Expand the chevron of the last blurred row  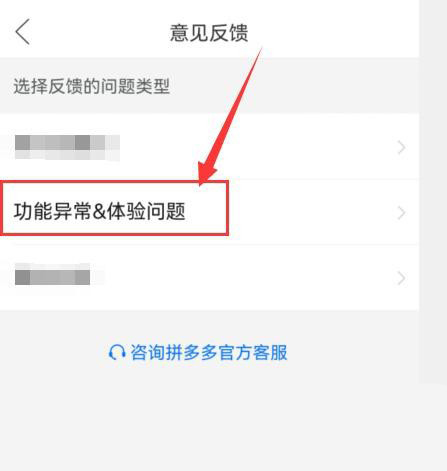tap(401, 278)
